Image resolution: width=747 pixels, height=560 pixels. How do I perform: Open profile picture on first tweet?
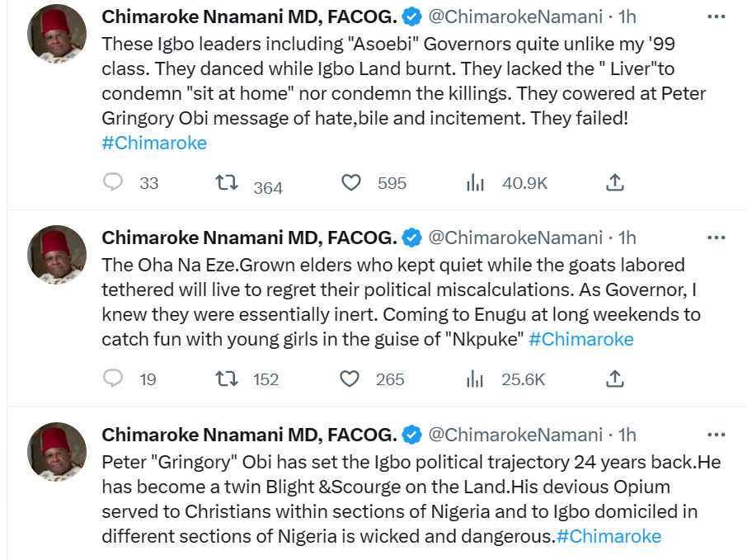point(57,34)
